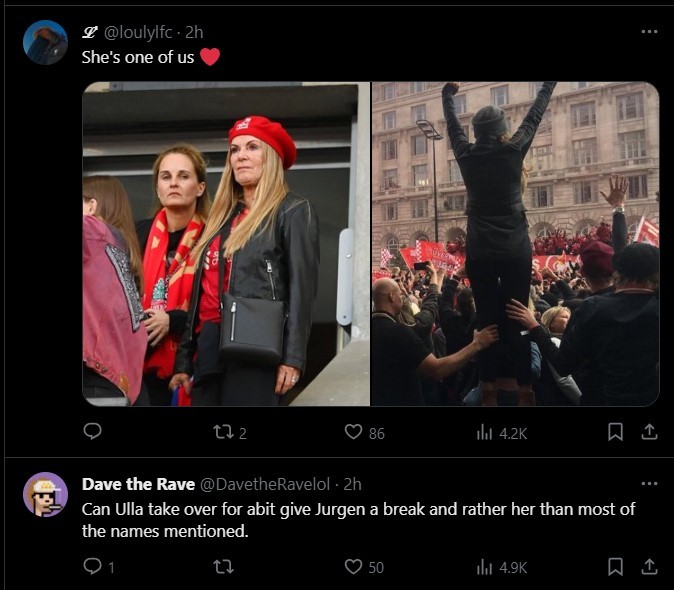674x590 pixels.
Task: Open the Dave the Rave profile name
Action: pos(139,485)
